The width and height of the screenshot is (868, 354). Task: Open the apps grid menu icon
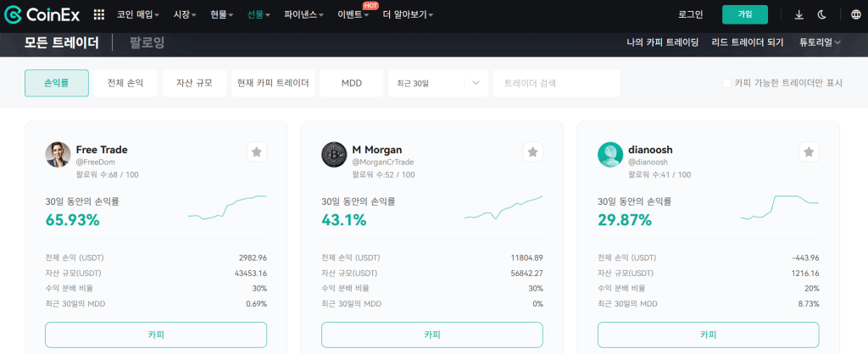tap(99, 14)
